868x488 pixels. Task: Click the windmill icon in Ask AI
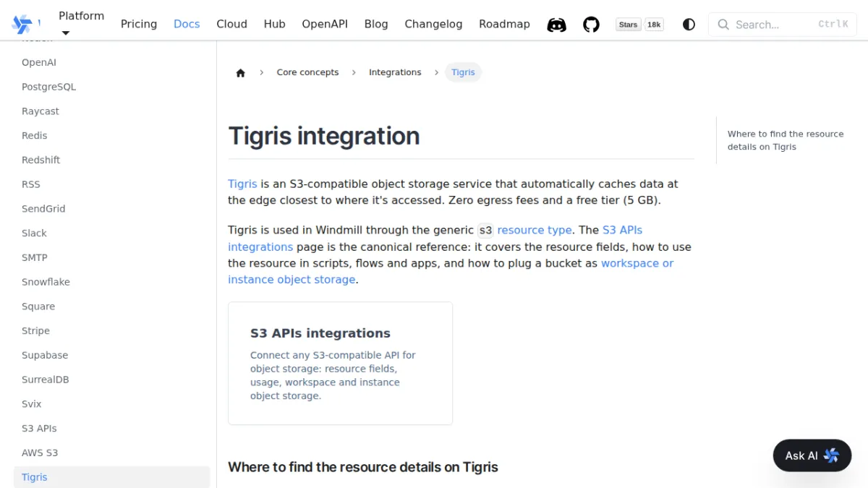coord(831,455)
